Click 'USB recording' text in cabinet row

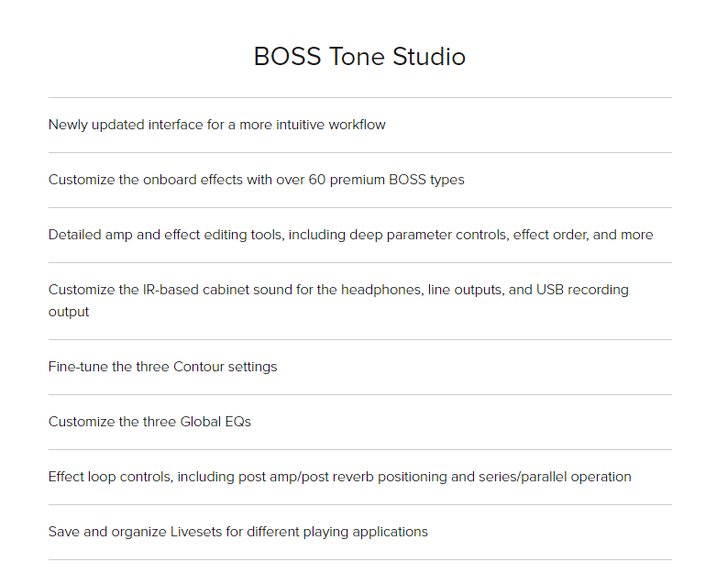[x=583, y=290]
